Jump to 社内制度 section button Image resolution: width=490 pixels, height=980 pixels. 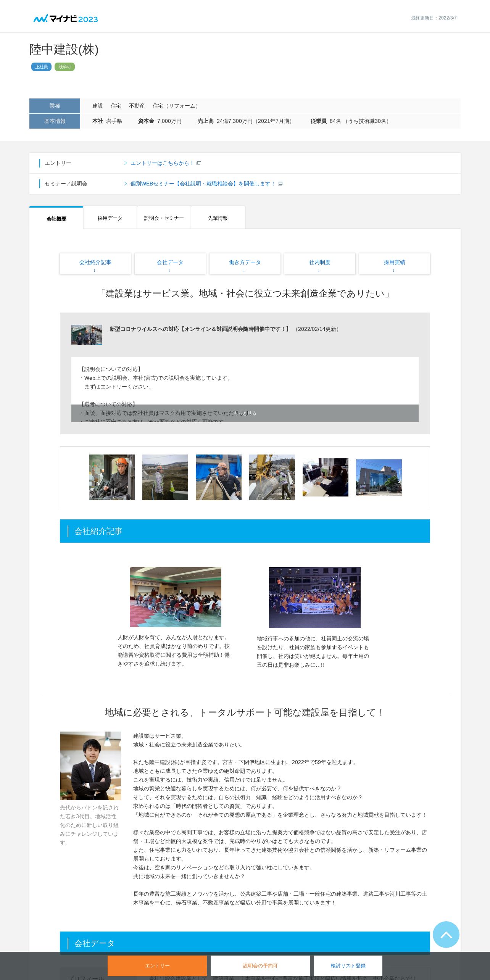click(320, 264)
